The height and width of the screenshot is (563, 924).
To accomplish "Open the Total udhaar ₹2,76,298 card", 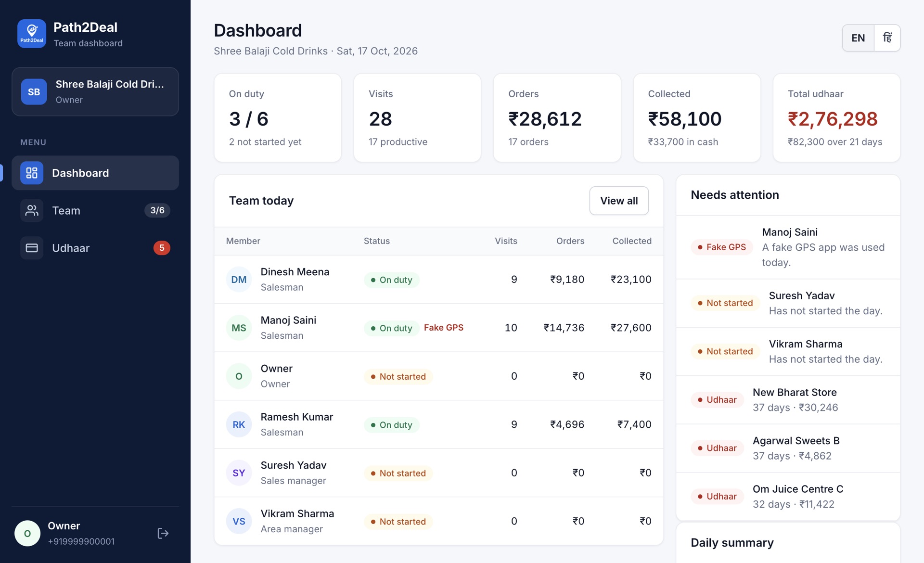I will click(836, 117).
